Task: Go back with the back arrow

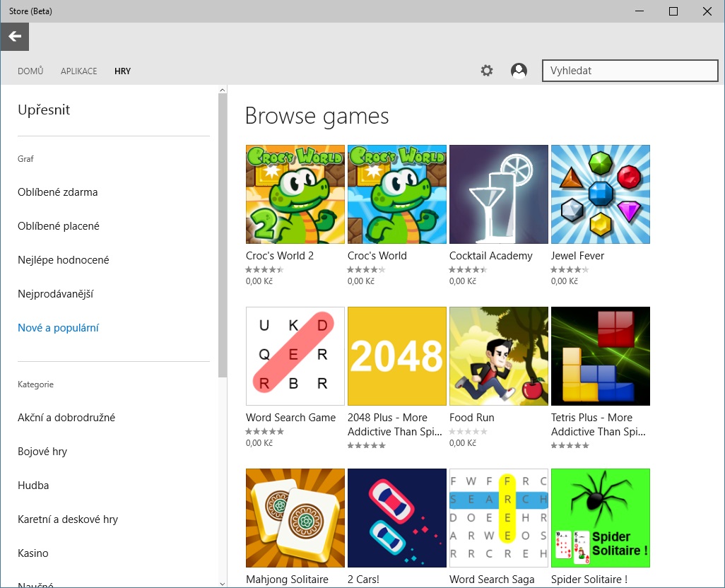Action: (x=14, y=36)
